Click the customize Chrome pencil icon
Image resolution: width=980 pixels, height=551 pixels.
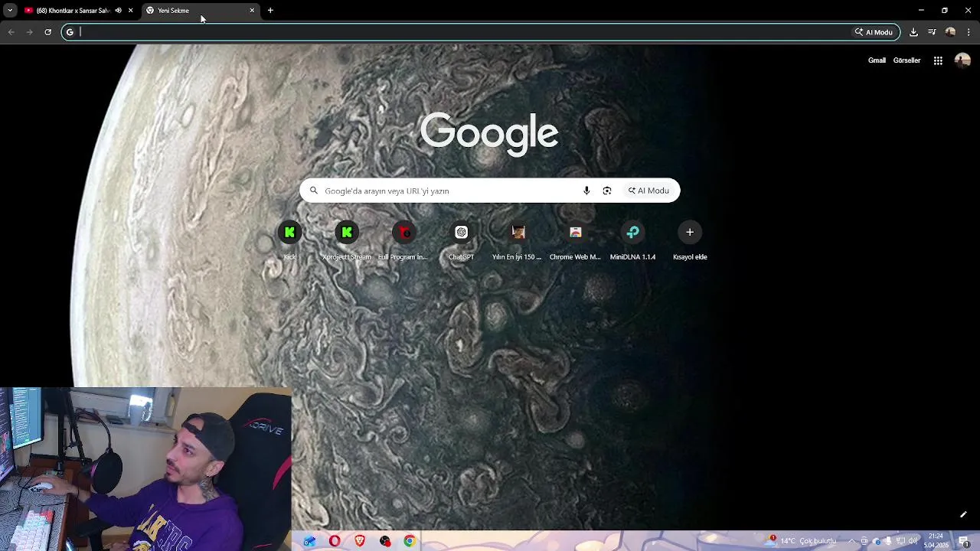pyautogui.click(x=963, y=515)
